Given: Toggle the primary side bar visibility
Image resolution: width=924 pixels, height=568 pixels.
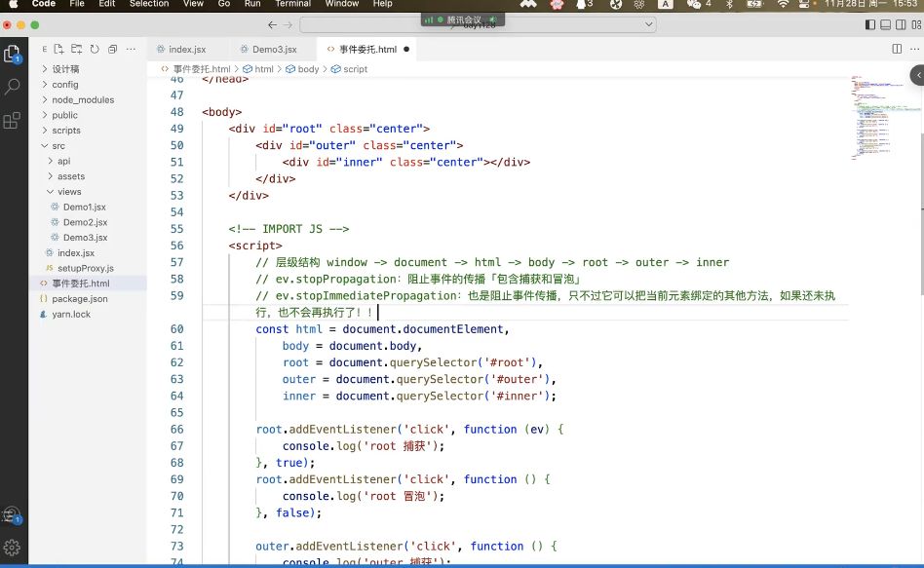Looking at the screenshot, I should (869, 24).
